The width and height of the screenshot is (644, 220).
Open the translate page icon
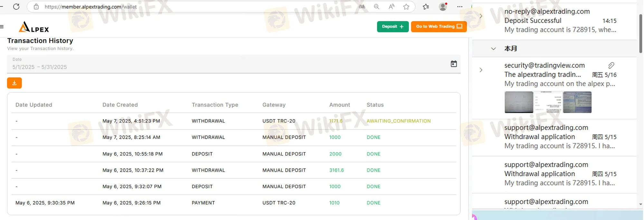coord(362,6)
